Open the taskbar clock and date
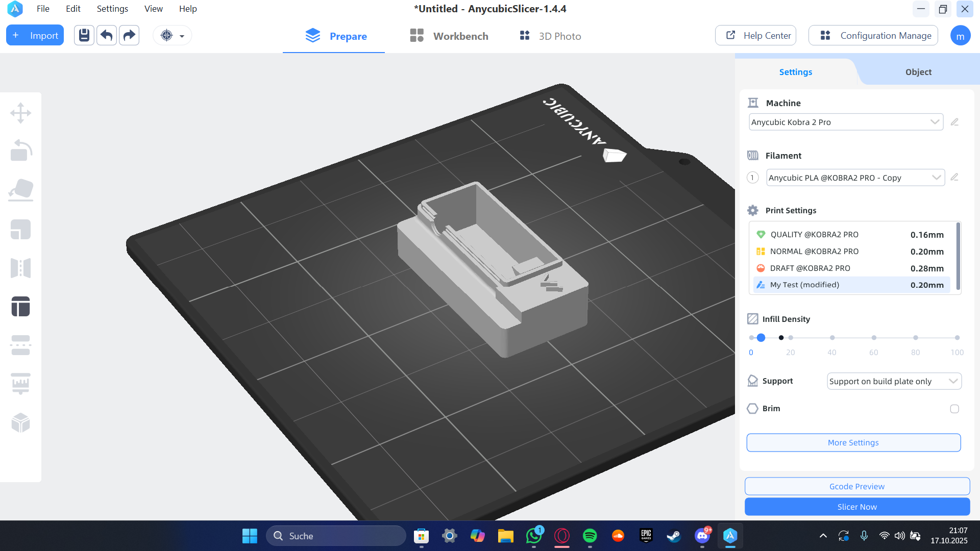 (949, 536)
